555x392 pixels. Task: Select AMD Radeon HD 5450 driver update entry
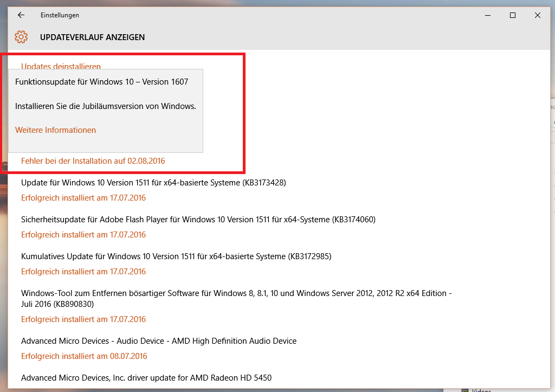[146, 378]
